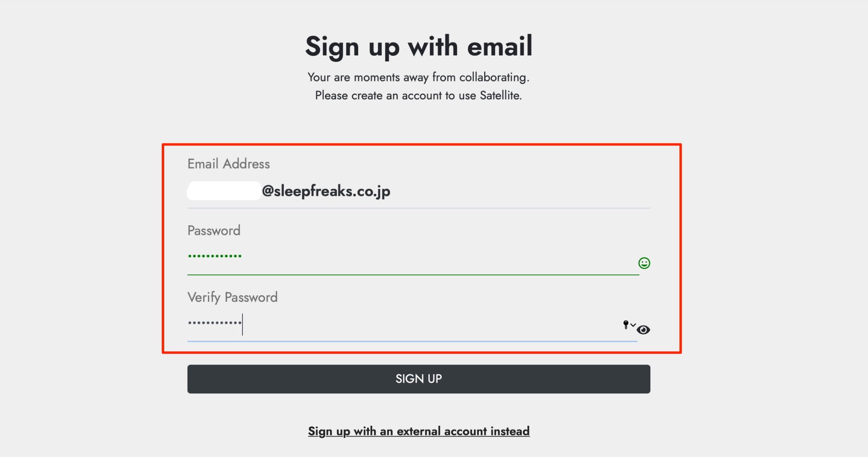Expand the chevron beside the key icon
Viewport: 868px width, 457px height.
tap(633, 325)
